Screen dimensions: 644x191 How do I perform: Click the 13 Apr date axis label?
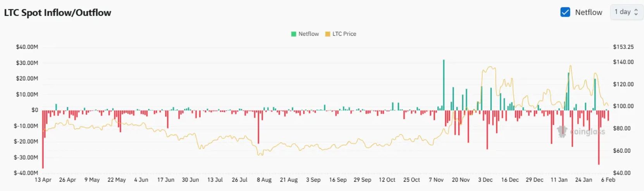tap(43, 180)
